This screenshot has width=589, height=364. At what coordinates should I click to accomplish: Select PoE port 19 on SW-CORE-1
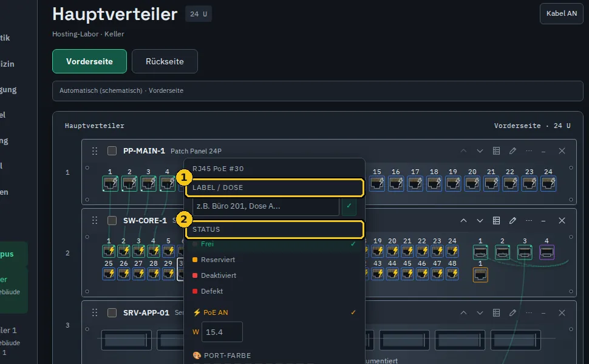pyautogui.click(x=378, y=251)
